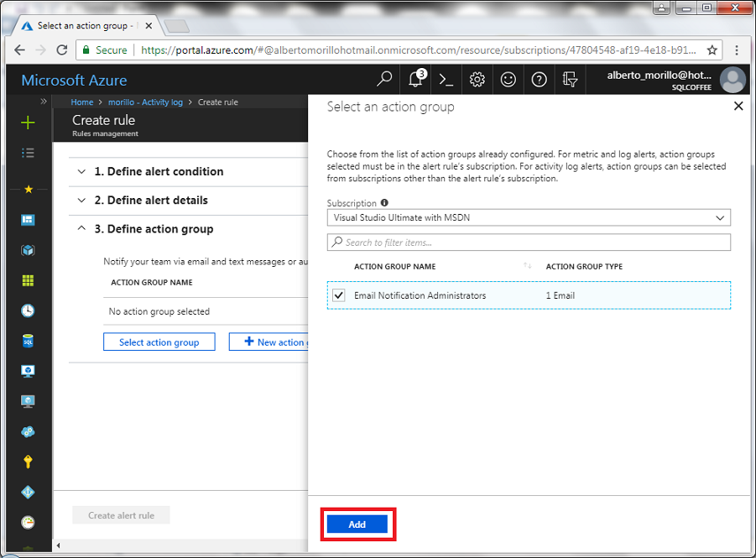
Task: Click the New action group button
Action: click(x=268, y=342)
